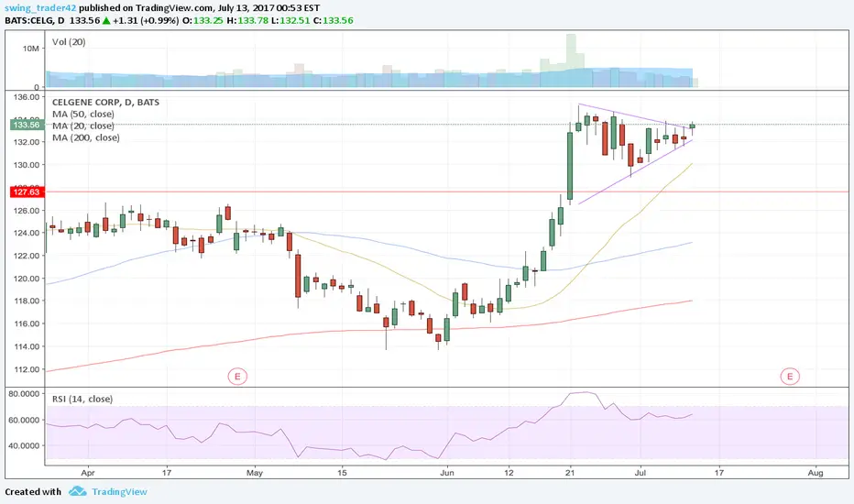
Task: Click the RSI (14, close) indicator label
Action: click(x=82, y=399)
